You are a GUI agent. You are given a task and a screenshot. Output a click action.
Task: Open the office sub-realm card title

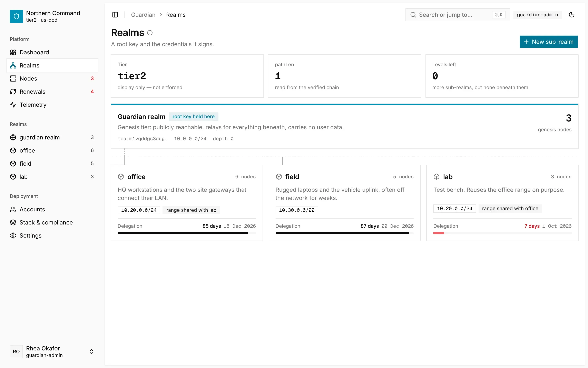[x=136, y=177]
